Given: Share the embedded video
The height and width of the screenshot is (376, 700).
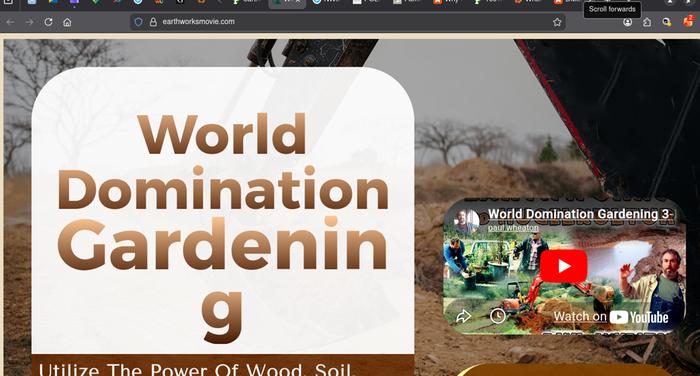Looking at the screenshot, I should coord(463,316).
